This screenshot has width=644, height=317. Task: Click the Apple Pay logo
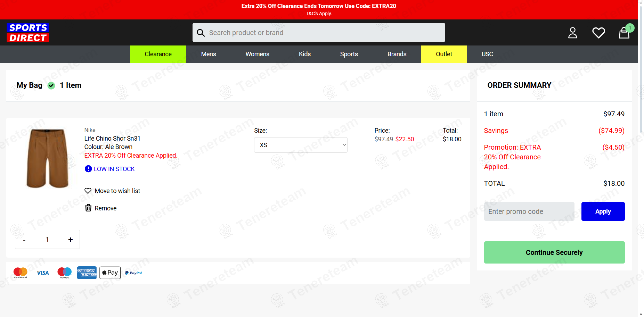click(110, 273)
